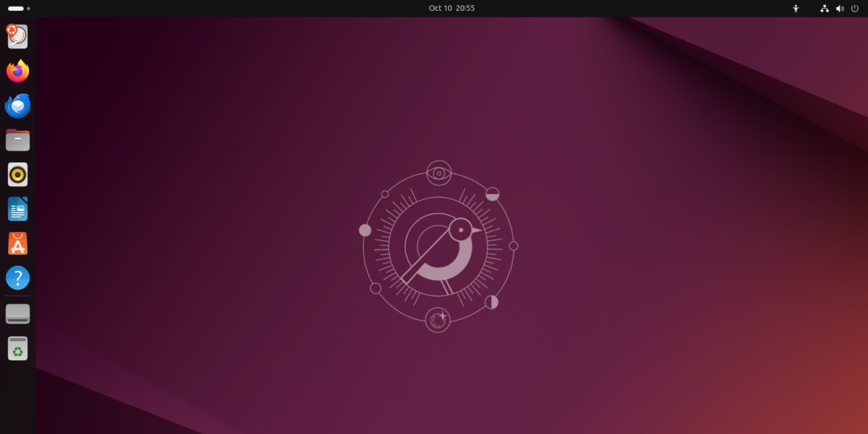Open LibreOffice Writer

17,209
